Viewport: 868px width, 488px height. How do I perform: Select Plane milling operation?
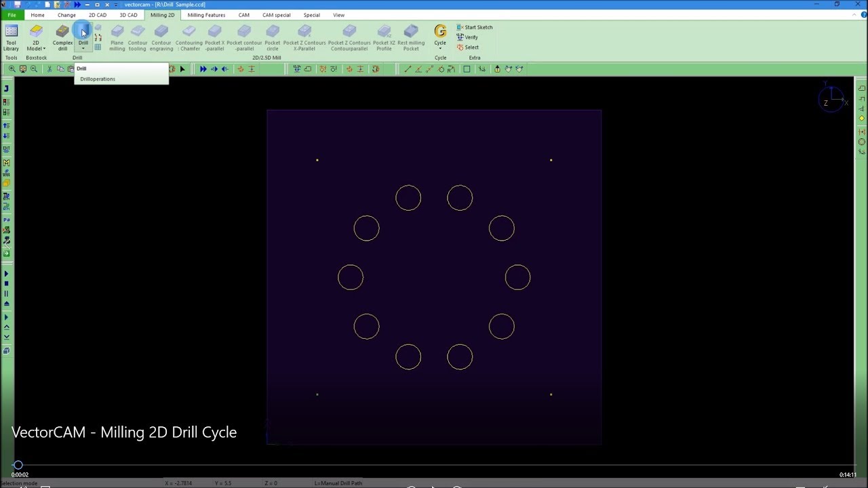pyautogui.click(x=117, y=38)
